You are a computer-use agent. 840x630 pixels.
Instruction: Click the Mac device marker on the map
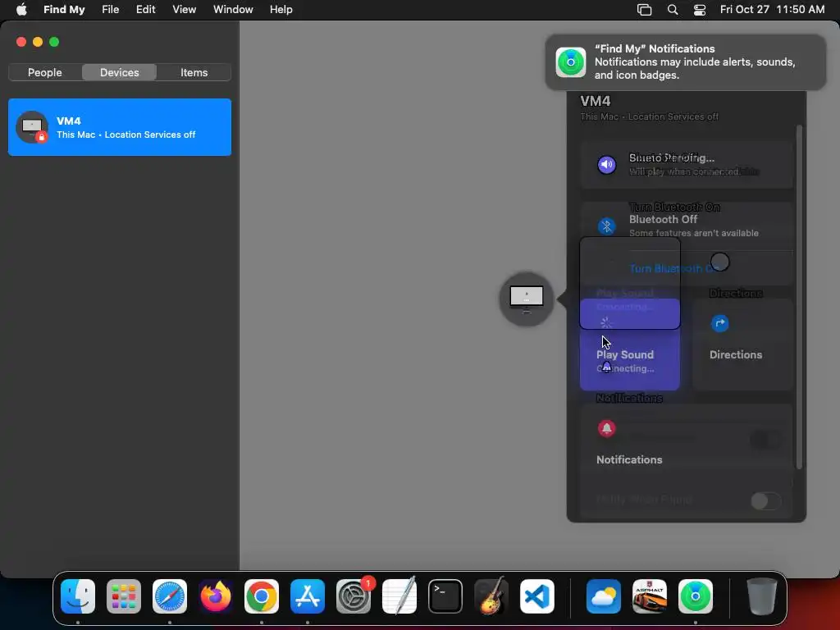pyautogui.click(x=527, y=299)
